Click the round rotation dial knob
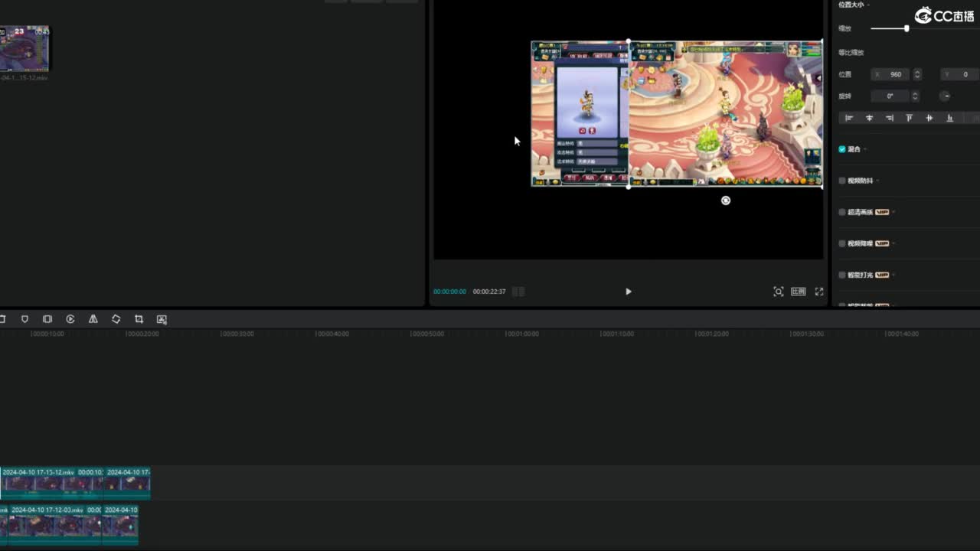 945,96
